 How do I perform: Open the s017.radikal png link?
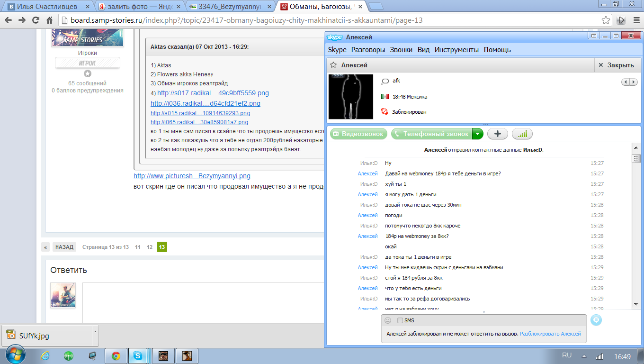click(x=213, y=93)
